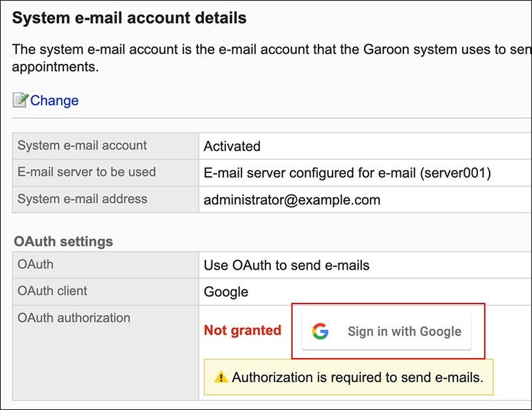
Task: Click the Google G logo icon
Action: 321,331
